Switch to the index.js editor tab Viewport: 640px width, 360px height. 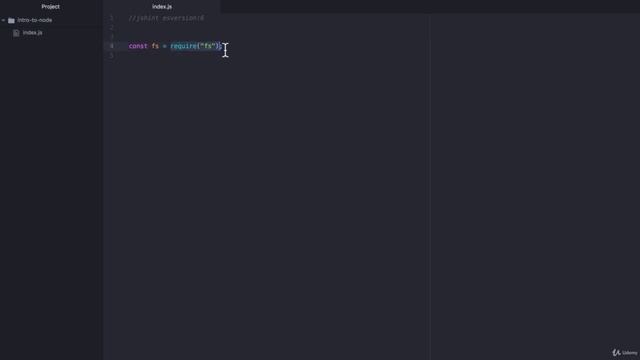162,7
